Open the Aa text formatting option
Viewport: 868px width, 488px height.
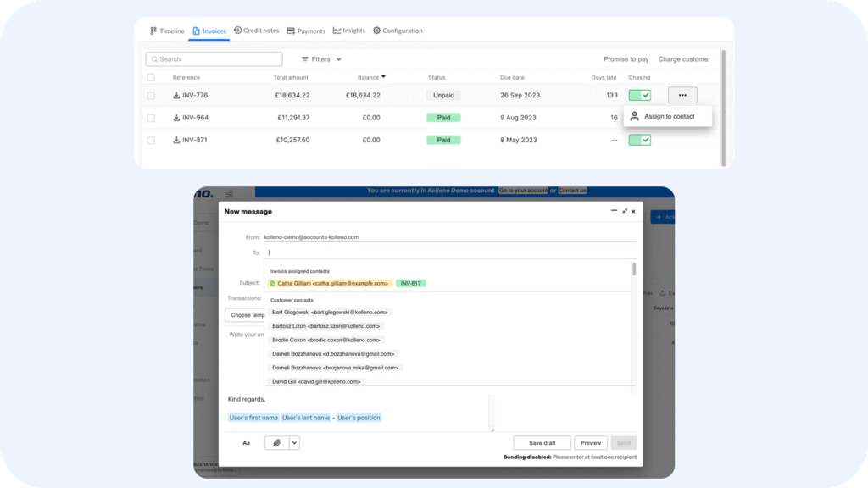pyautogui.click(x=247, y=442)
